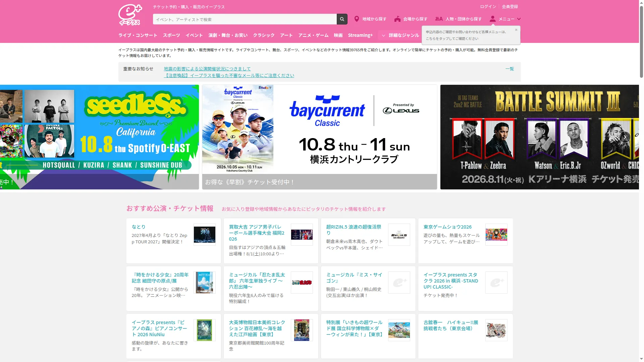Image resolution: width=644 pixels, height=362 pixels.
Task: Click 人物・団体から探す text link
Action: (x=464, y=19)
